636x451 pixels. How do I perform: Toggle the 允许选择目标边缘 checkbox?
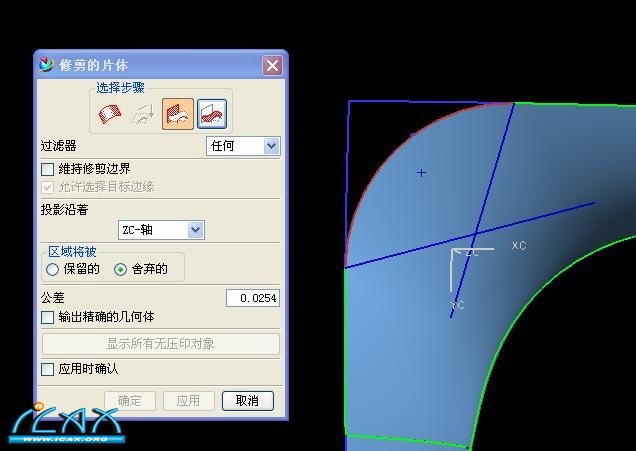47,187
